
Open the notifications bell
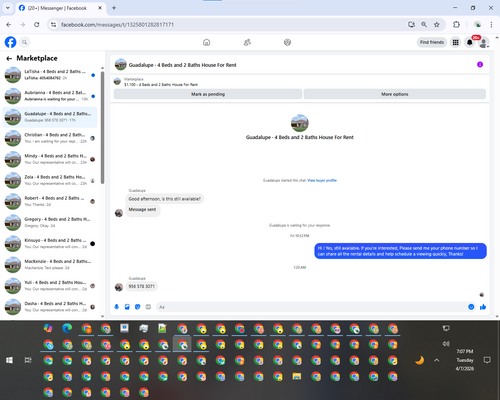pos(470,42)
